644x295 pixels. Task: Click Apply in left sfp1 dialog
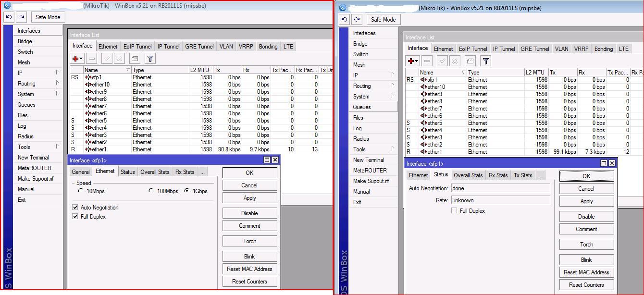click(x=249, y=198)
